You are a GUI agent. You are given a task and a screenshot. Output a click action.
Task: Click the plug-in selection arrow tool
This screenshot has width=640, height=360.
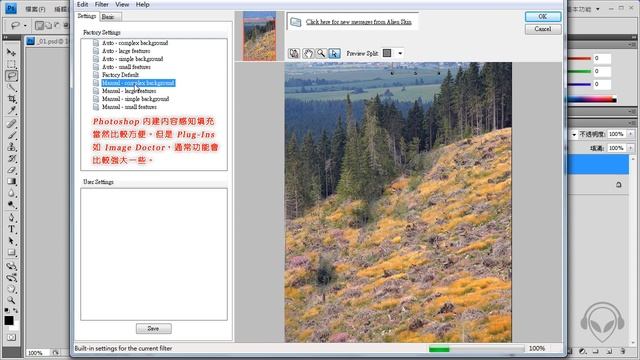pyautogui.click(x=334, y=53)
